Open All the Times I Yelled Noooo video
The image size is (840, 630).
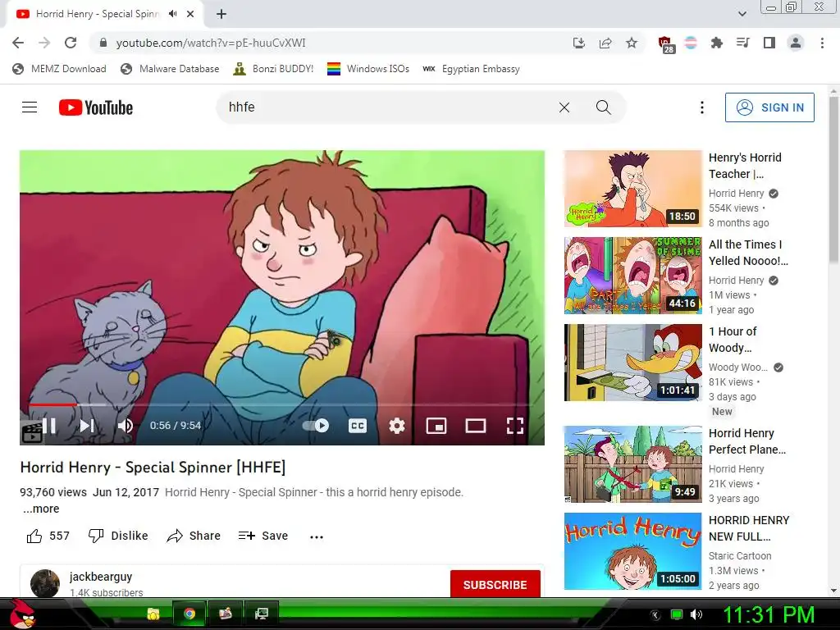(x=632, y=276)
